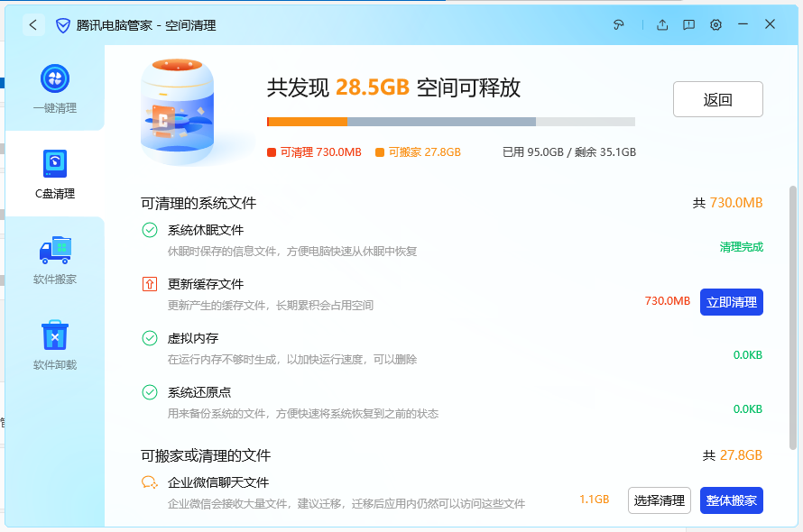Image resolution: width=803 pixels, height=532 pixels.
Task: Click the 0.0KB value for 系统还原点
Action: [748, 409]
